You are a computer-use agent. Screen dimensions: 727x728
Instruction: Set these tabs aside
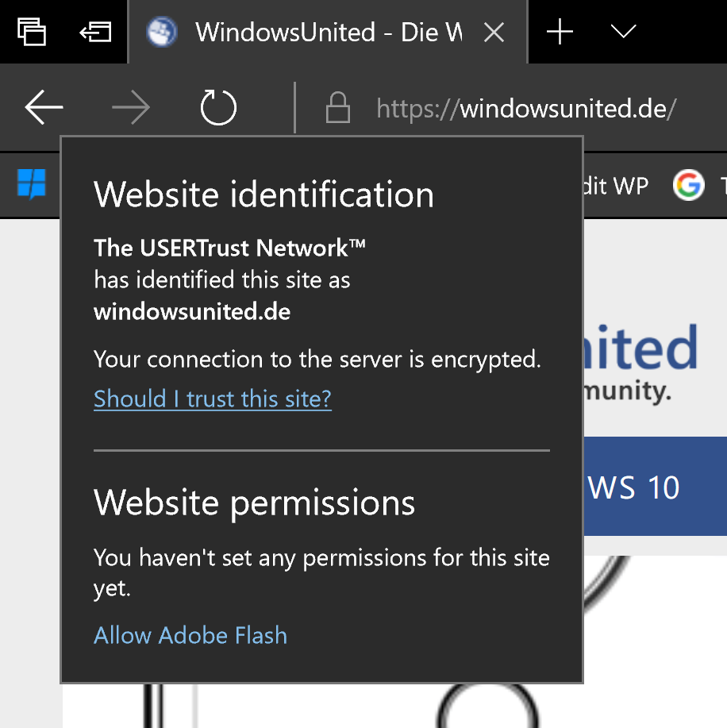pos(95,32)
